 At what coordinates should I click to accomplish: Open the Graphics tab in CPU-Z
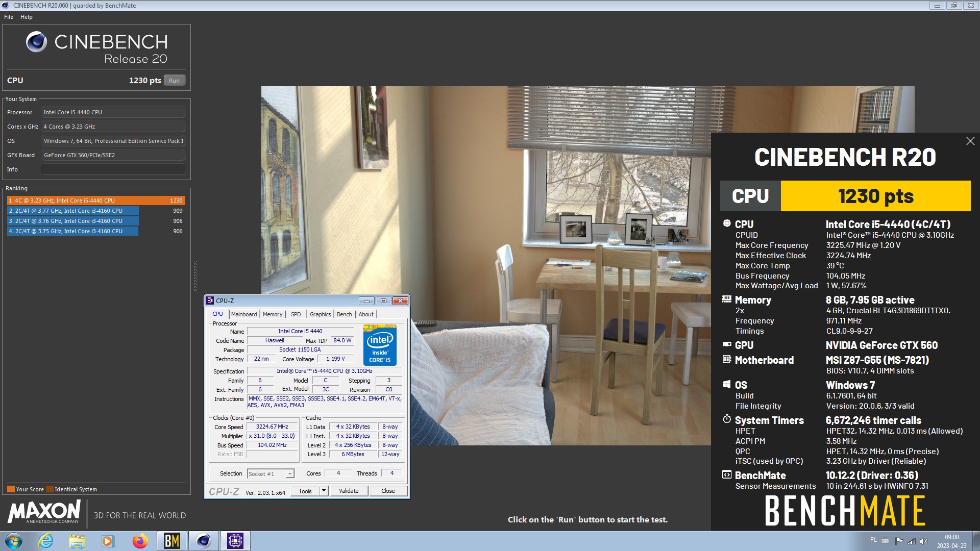pyautogui.click(x=321, y=314)
